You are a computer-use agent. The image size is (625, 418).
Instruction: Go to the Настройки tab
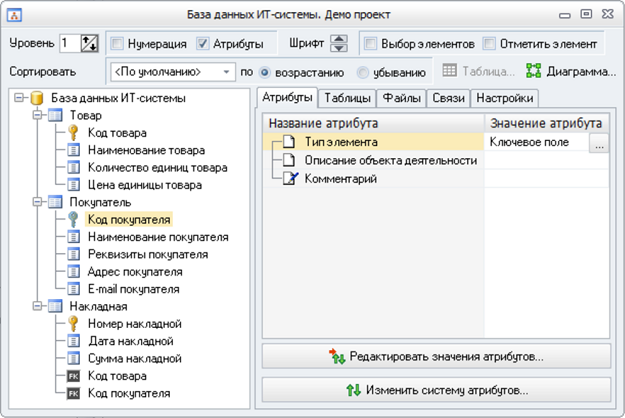point(505,98)
